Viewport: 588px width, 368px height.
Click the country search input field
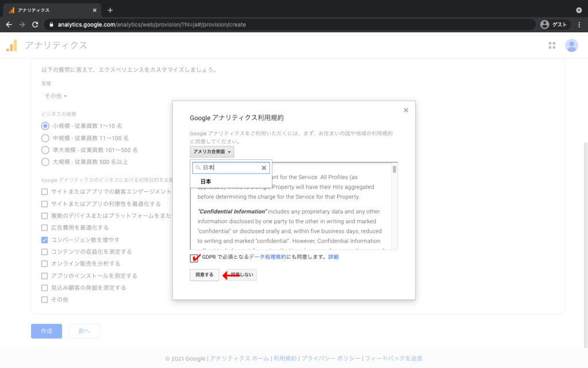click(231, 168)
